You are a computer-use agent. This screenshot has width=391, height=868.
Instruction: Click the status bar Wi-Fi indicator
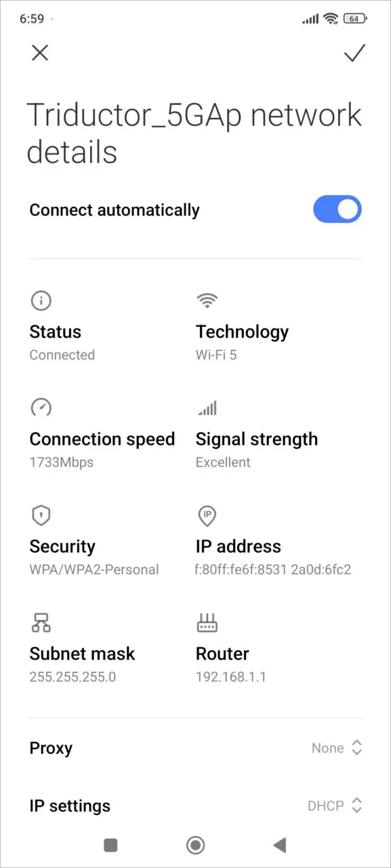tap(330, 18)
